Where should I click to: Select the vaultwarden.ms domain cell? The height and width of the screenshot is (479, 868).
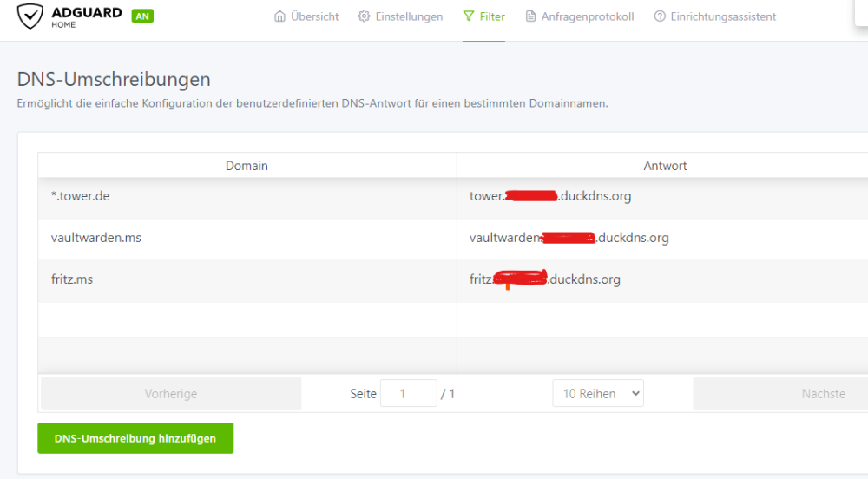[247, 238]
